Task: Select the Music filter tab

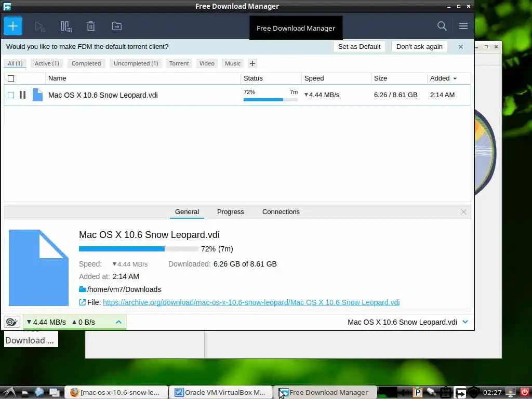Action: [232, 63]
